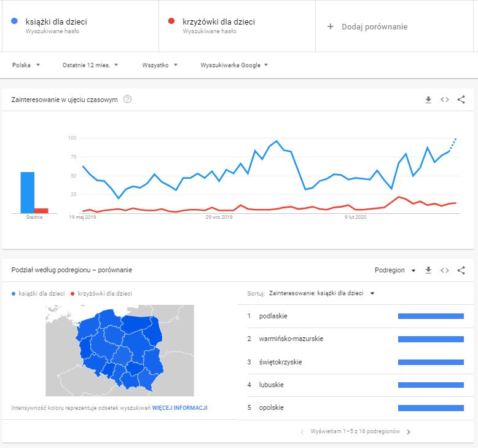The width and height of the screenshot is (478, 448).
Task: Open the Wszystko category dropdown
Action: click(160, 65)
